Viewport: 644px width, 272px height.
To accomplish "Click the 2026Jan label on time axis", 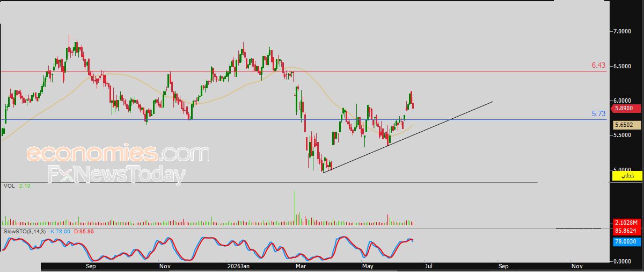I will (238, 266).
